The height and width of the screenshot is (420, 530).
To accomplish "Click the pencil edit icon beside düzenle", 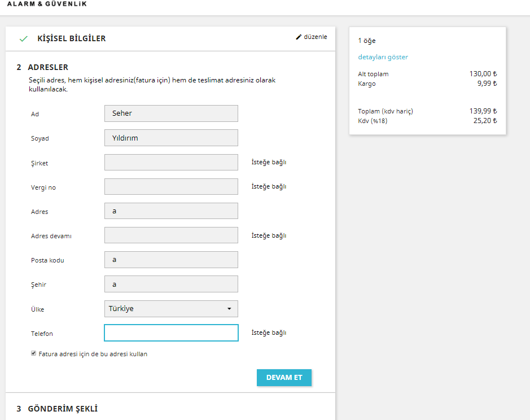I will tap(299, 37).
